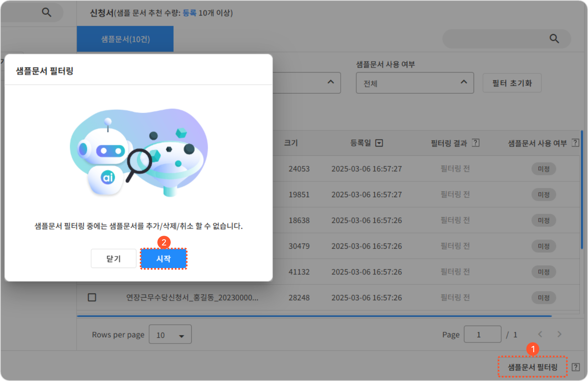Click the vertical scrollbar of the table
588x381 pixels.
point(581,190)
